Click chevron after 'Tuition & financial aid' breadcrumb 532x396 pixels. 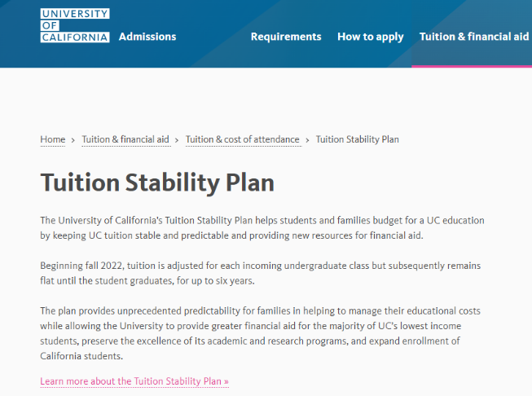(x=178, y=140)
